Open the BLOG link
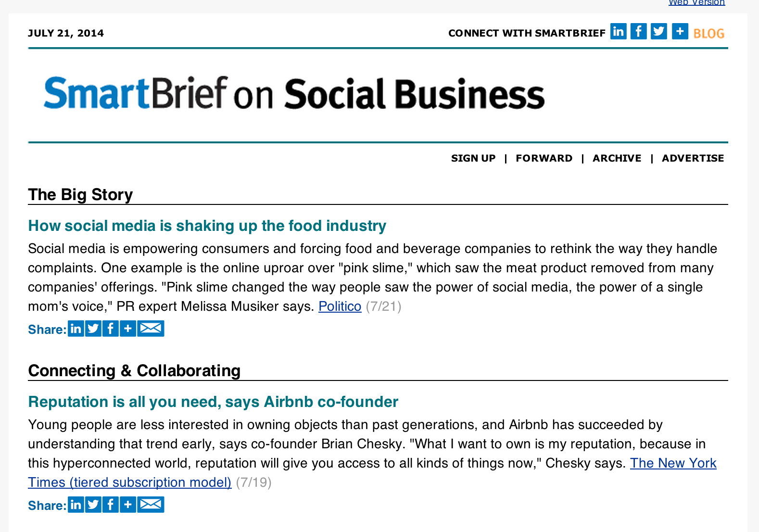Image resolution: width=759 pixels, height=532 pixels. tap(708, 33)
